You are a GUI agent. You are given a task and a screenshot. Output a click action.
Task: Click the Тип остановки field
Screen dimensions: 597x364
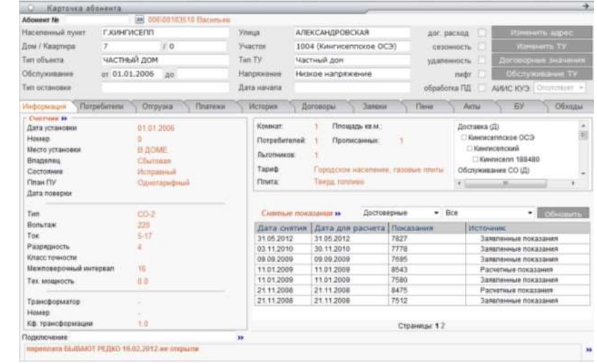(x=165, y=88)
